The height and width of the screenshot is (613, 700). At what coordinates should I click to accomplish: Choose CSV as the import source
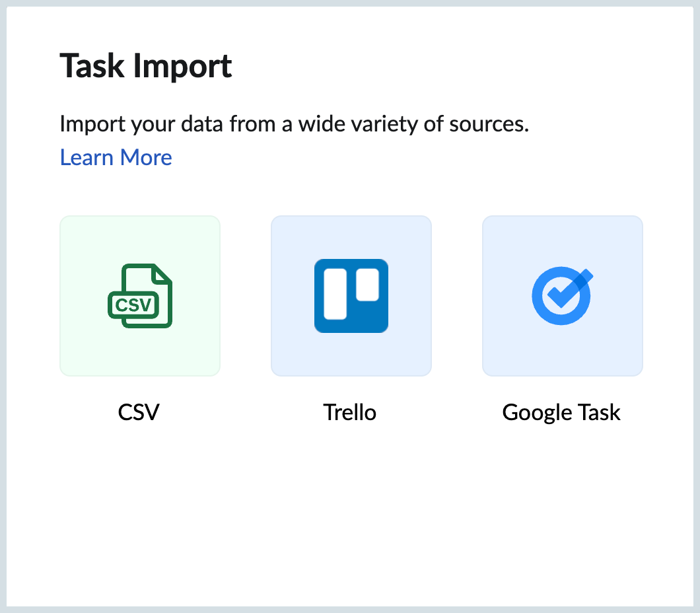coord(139,295)
